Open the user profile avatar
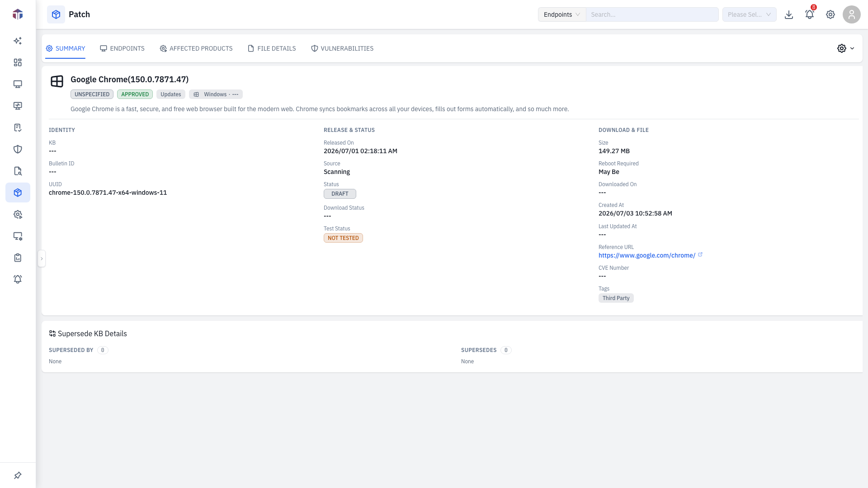 (851, 14)
